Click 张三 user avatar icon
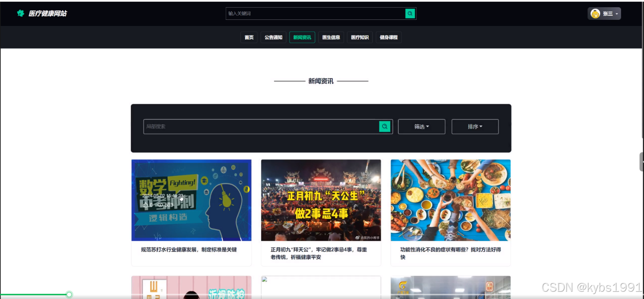 point(595,14)
